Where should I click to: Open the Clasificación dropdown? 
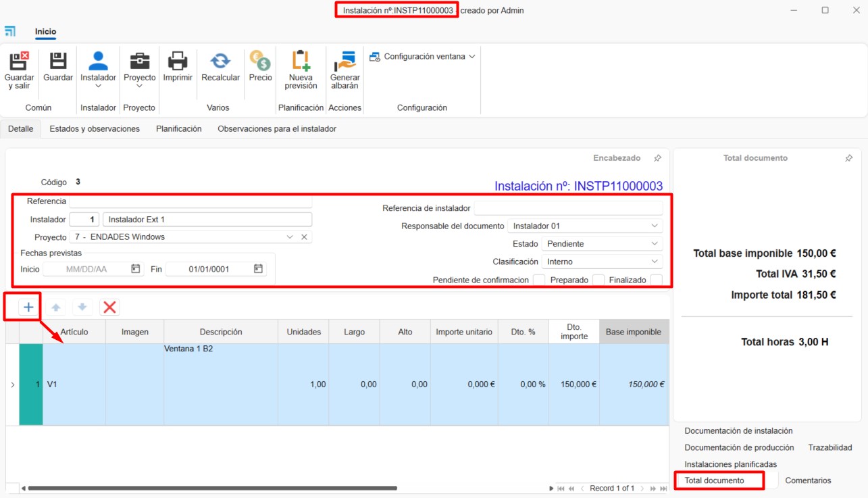tap(602, 262)
